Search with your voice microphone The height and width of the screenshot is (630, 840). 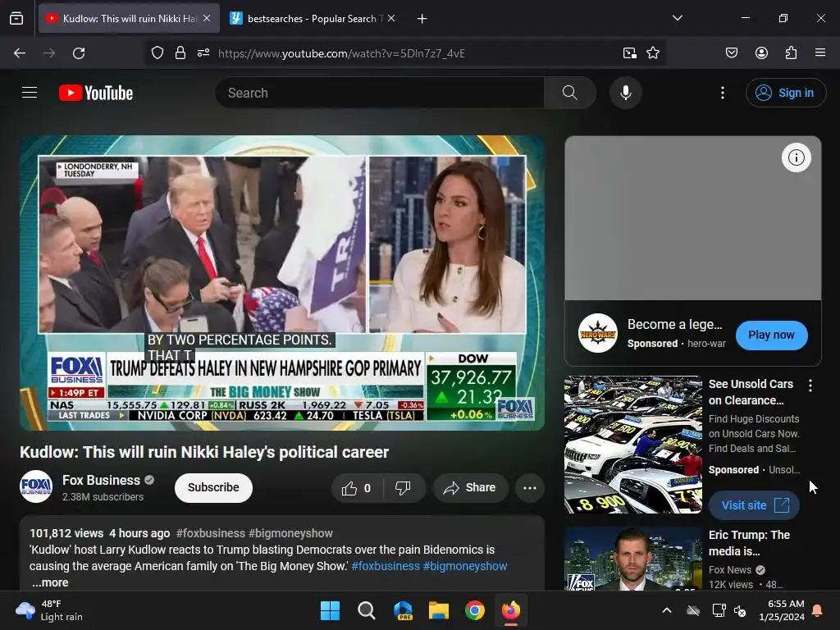[x=625, y=93]
